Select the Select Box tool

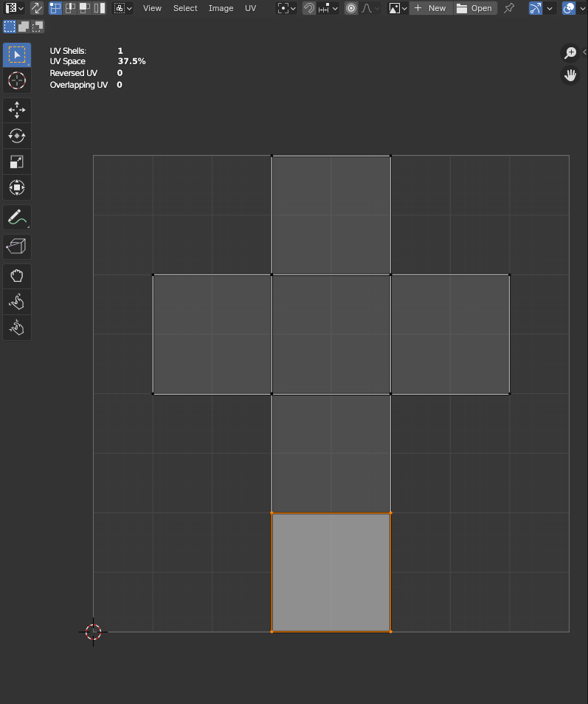coord(17,55)
